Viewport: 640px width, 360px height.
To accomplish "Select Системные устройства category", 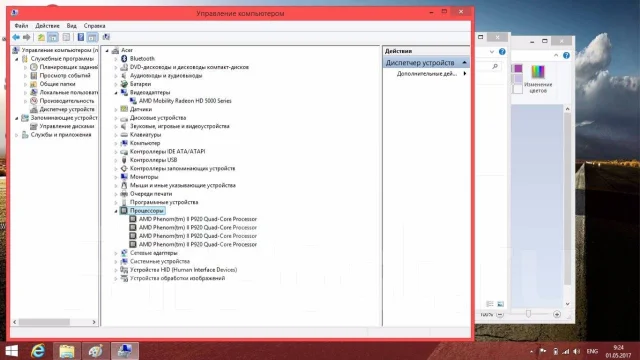I will [x=160, y=262].
